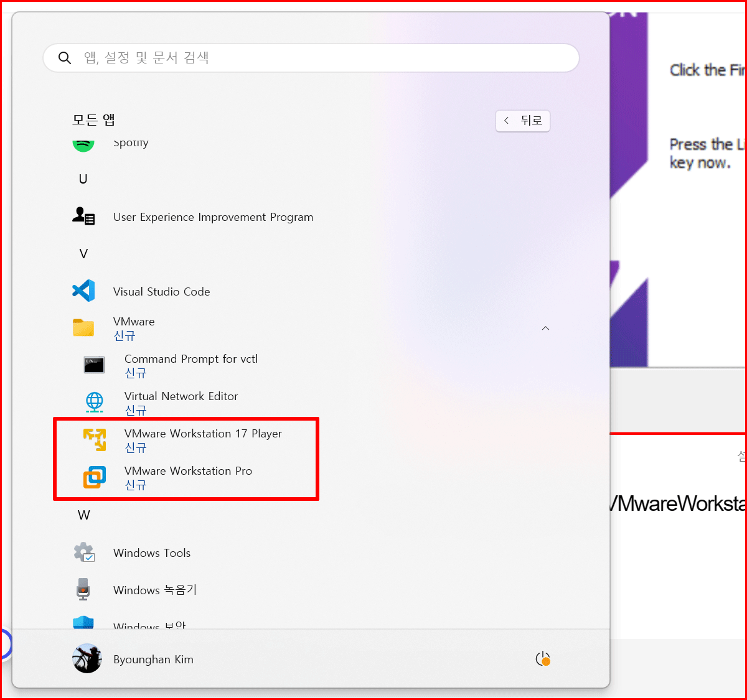
Task: Go back using the 뒤로 button
Action: (523, 121)
